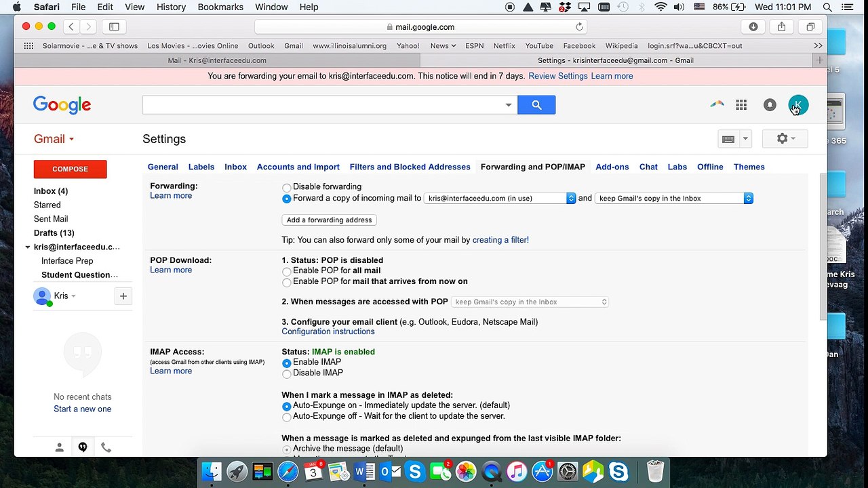Select Disable forwarding option

286,188
